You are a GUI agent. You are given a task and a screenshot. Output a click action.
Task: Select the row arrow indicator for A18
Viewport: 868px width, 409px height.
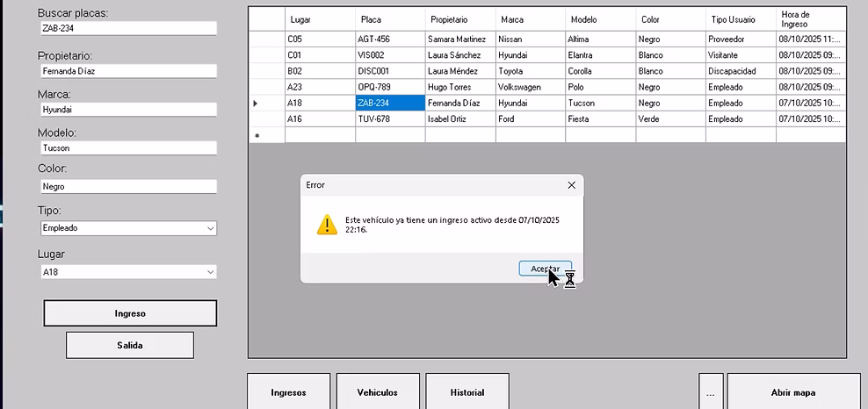(x=256, y=103)
